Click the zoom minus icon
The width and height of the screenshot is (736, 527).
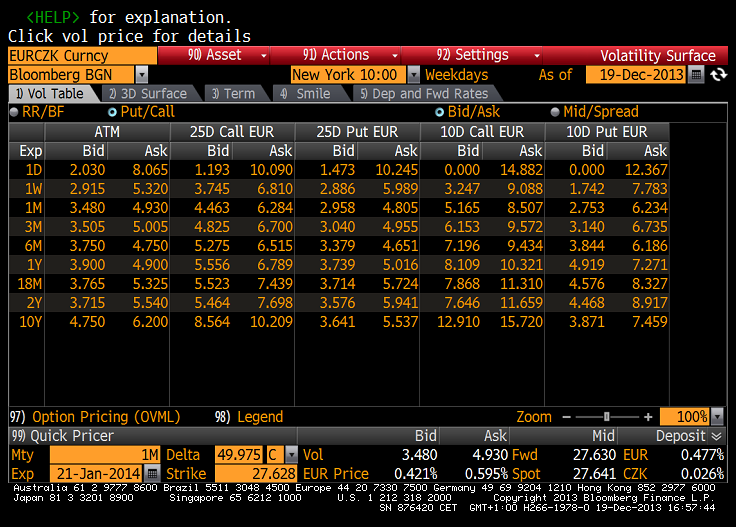pyautogui.click(x=566, y=417)
